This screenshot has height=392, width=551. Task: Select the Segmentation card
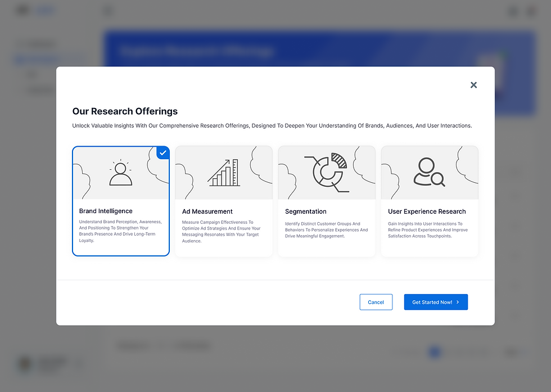click(327, 201)
